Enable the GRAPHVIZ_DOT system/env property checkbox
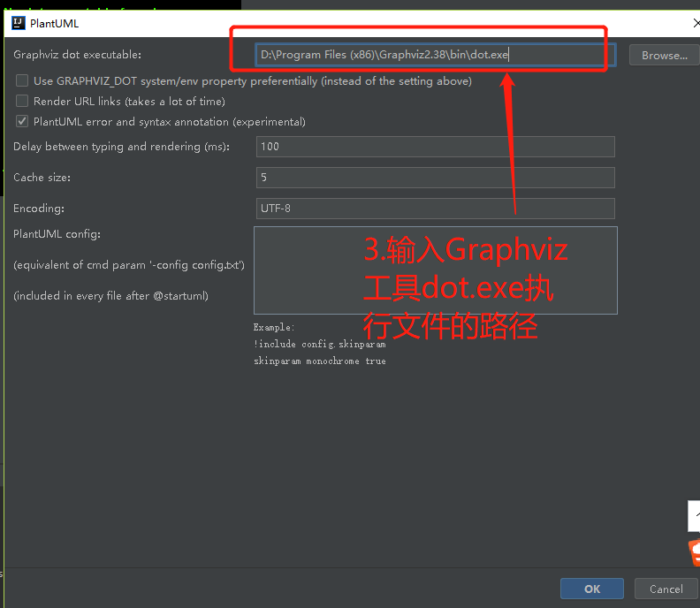 pyautogui.click(x=22, y=80)
